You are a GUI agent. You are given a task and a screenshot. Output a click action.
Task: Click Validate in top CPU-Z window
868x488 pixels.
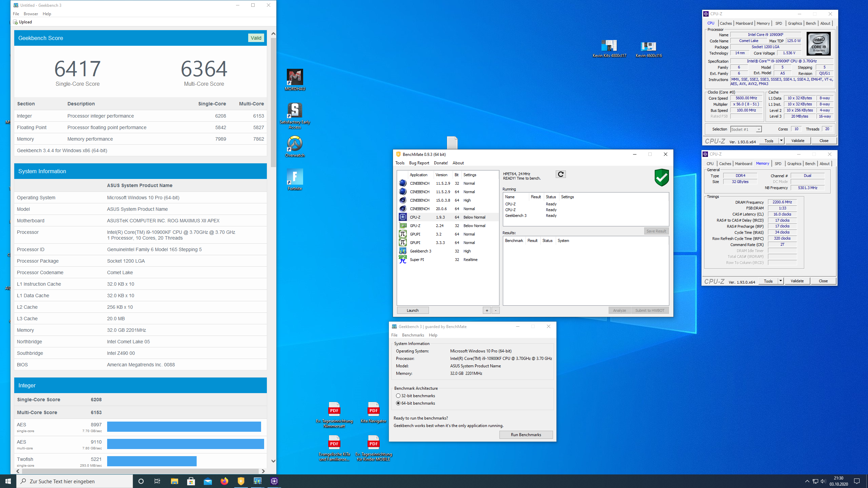[797, 141]
